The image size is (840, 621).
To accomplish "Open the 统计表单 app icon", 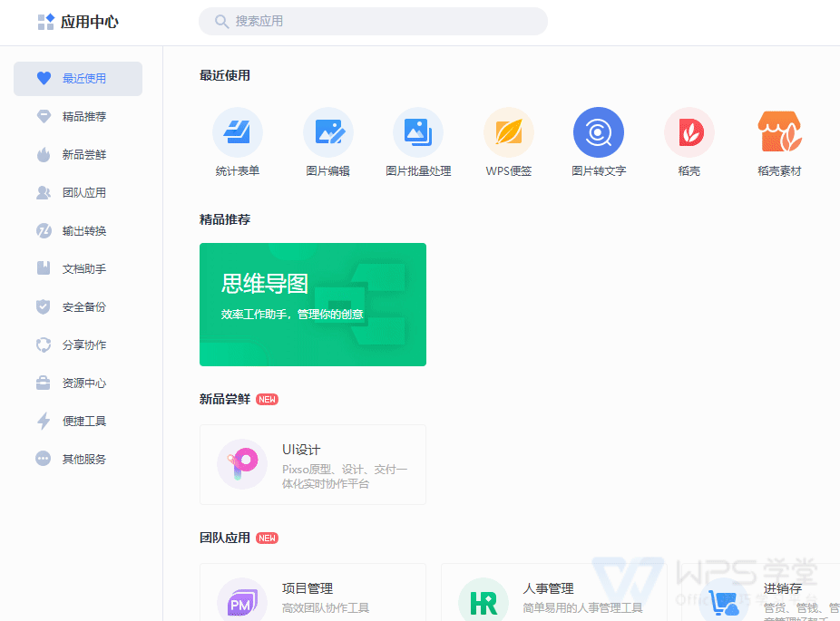I will pyautogui.click(x=238, y=132).
